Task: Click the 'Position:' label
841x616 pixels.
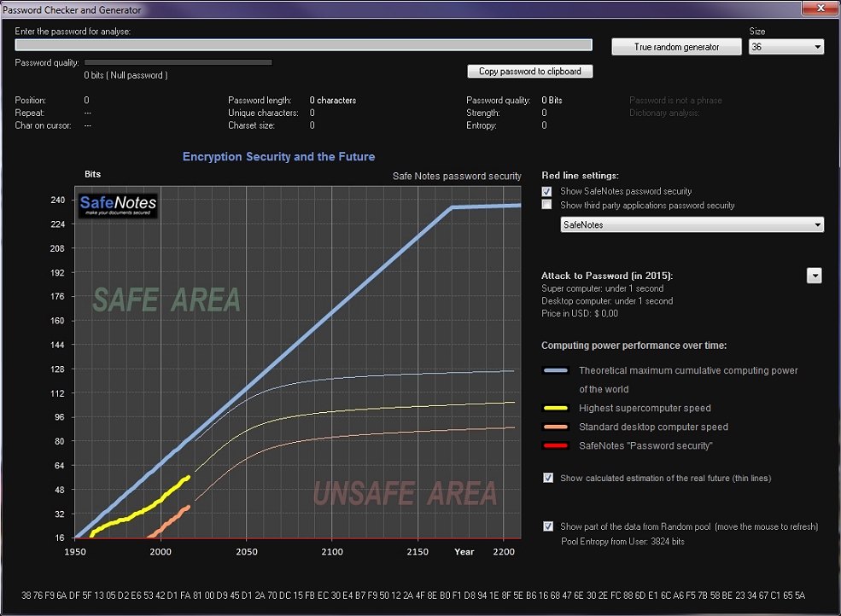Action: point(31,101)
